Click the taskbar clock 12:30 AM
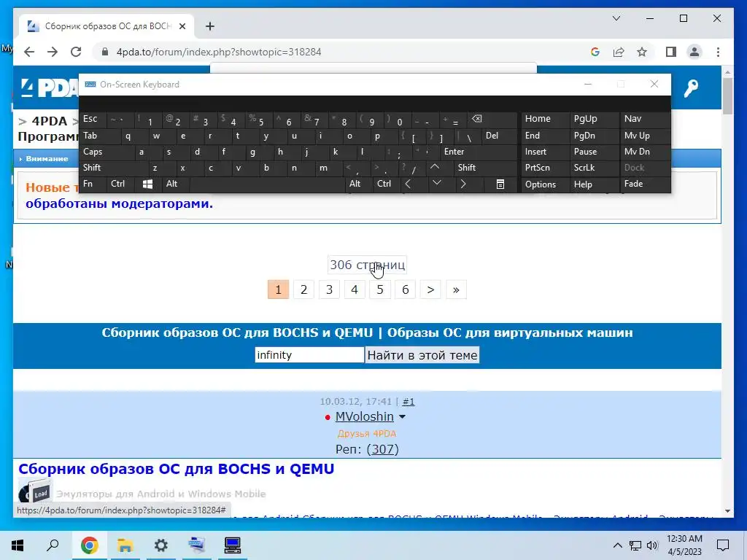This screenshot has height=560, width=747. [684, 545]
